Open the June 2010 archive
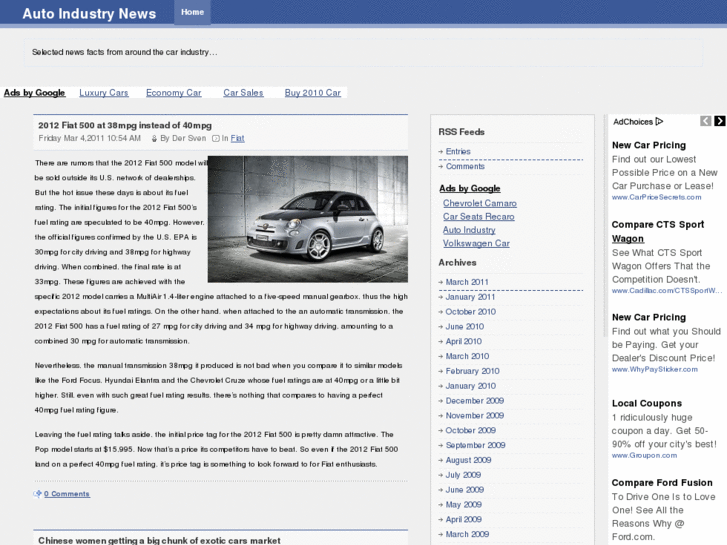 pos(465,327)
